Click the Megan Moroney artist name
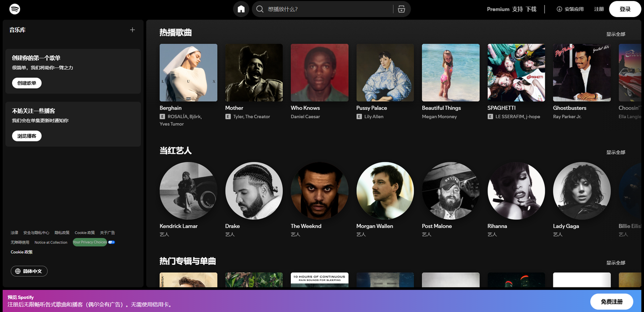Screen dimensions: 644x312 [440, 117]
